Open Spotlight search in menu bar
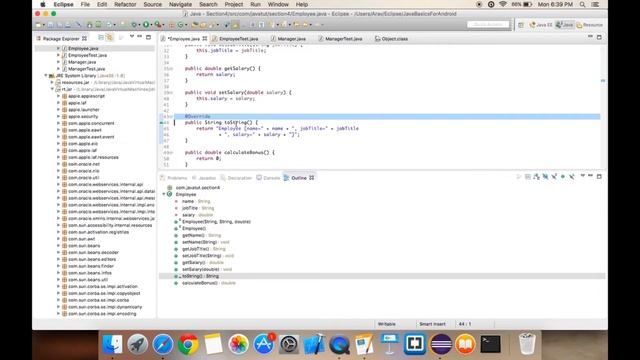This screenshot has width=640, height=360. click(582, 4)
